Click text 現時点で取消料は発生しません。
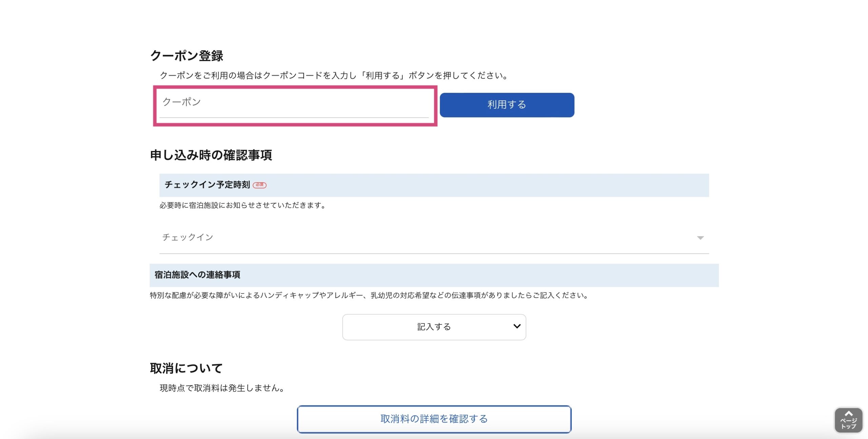Image resolution: width=868 pixels, height=439 pixels. pos(222,388)
